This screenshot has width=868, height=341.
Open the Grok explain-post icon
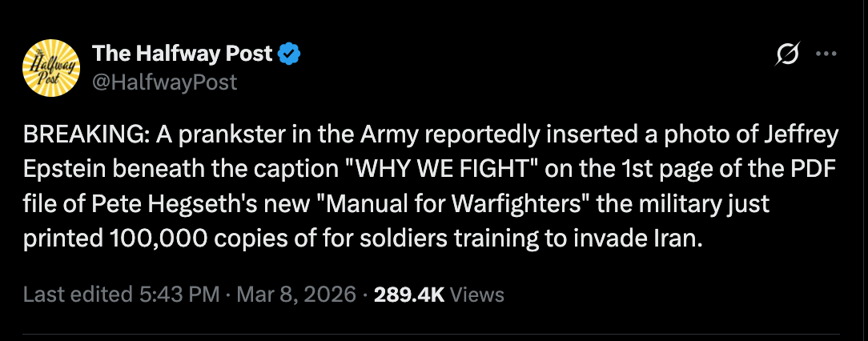click(788, 55)
